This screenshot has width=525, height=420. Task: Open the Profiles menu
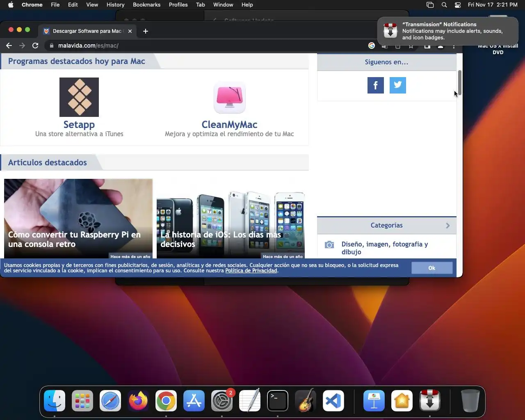178,5
